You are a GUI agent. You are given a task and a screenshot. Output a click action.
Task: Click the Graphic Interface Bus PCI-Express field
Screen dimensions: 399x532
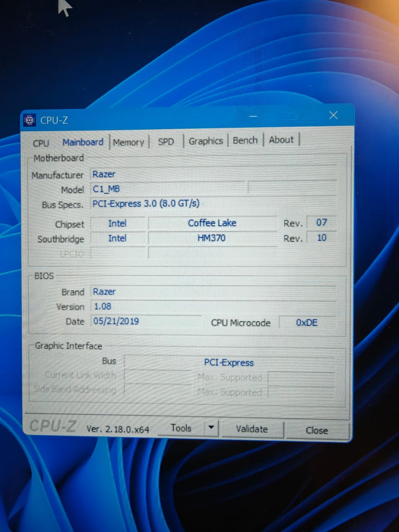(229, 362)
